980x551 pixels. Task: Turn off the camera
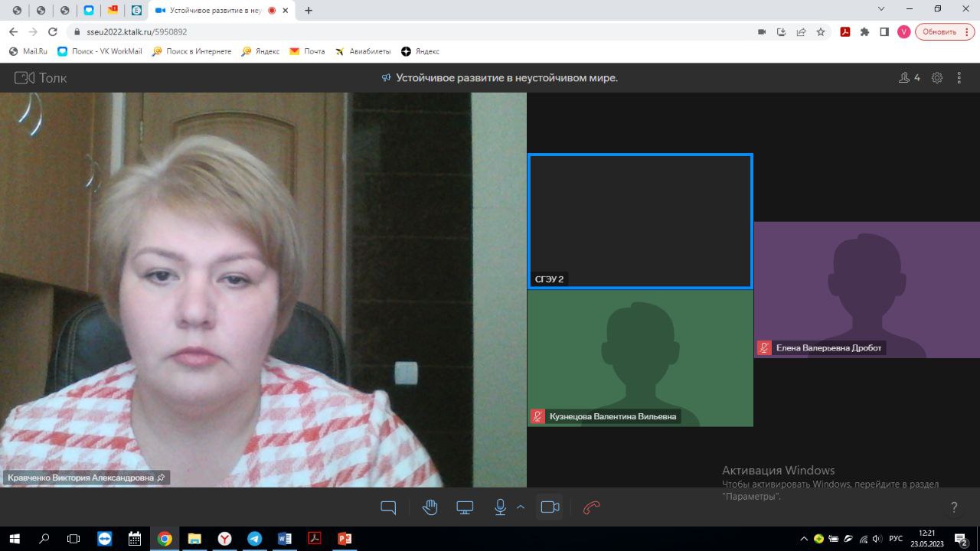click(550, 507)
